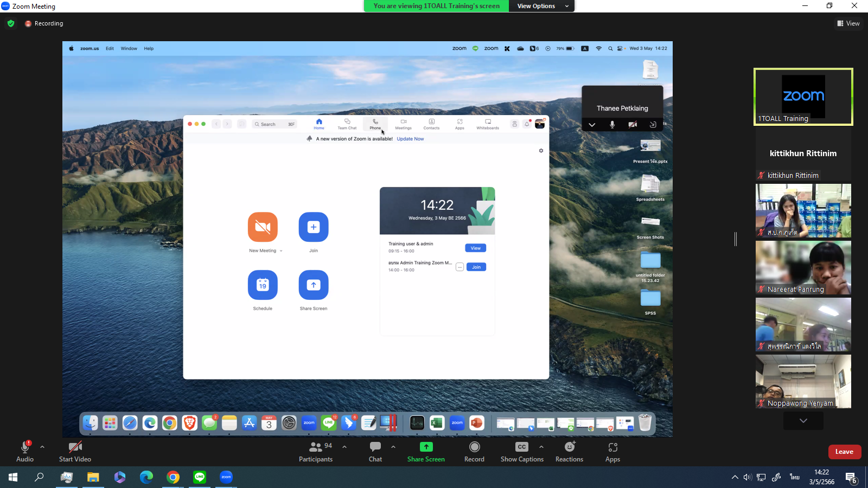Image resolution: width=868 pixels, height=488 pixels.
Task: Click the Window menu in the shared Mac menu bar
Action: [129, 48]
